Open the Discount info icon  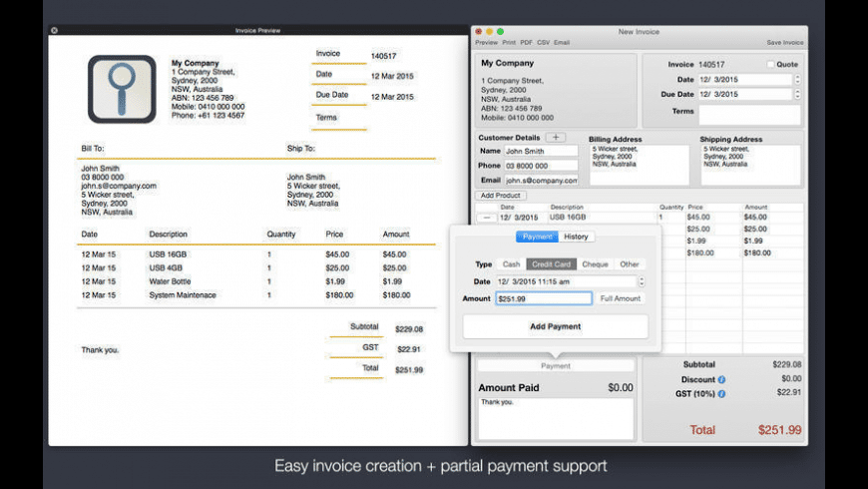coord(722,380)
